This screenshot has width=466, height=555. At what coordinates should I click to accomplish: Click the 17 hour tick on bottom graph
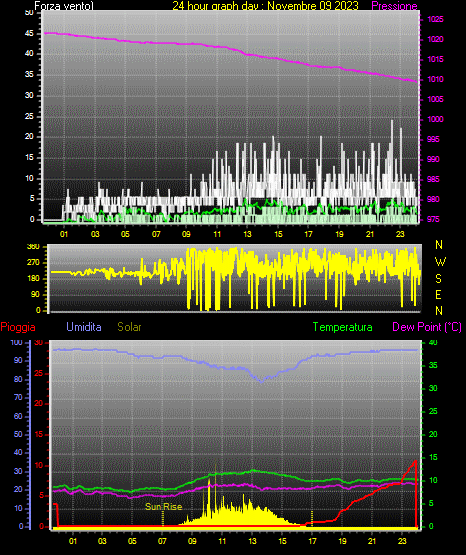312,541
